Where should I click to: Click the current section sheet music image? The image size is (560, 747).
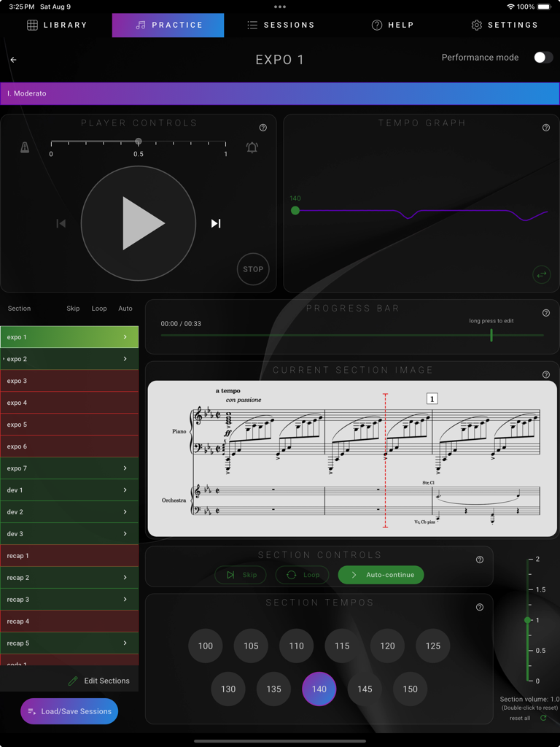click(x=352, y=458)
